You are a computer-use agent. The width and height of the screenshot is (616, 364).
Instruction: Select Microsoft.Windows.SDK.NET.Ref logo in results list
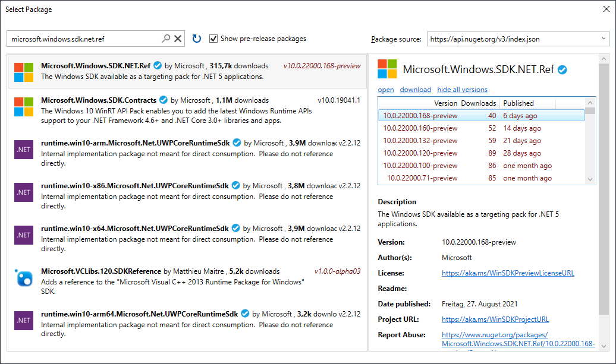[24, 72]
